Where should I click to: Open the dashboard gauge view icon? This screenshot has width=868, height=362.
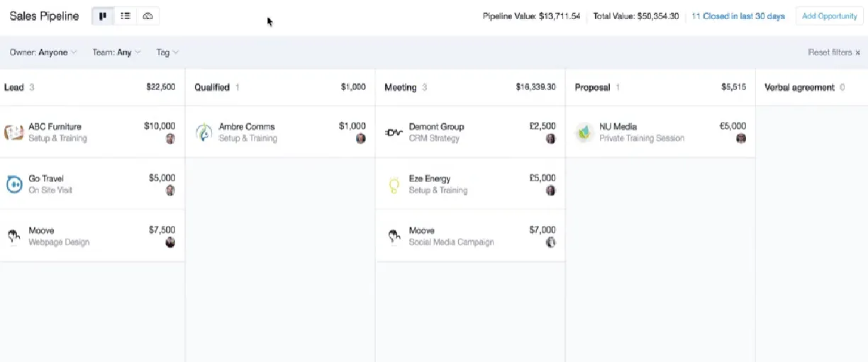(148, 16)
